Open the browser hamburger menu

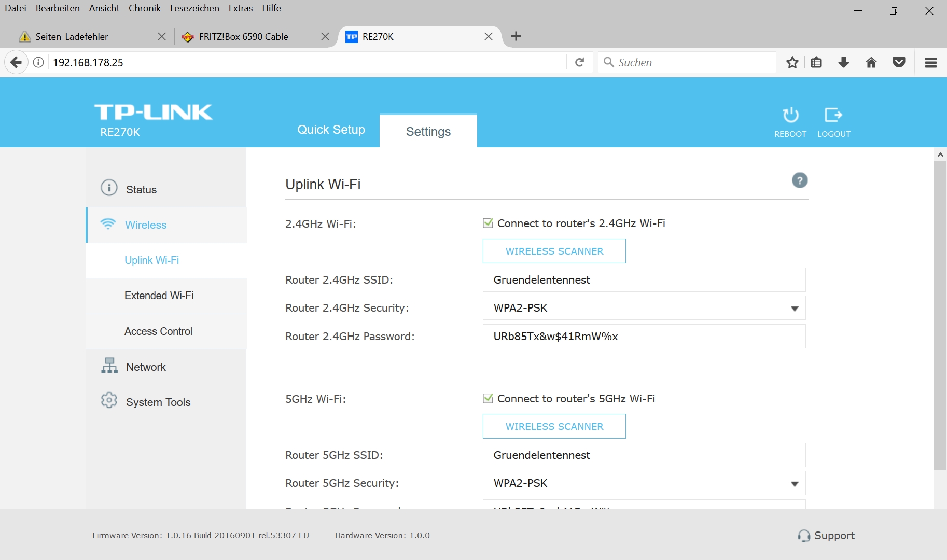931,63
